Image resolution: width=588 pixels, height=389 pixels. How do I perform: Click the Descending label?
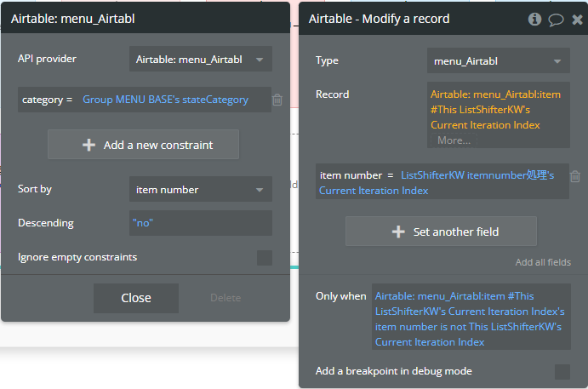tap(46, 223)
